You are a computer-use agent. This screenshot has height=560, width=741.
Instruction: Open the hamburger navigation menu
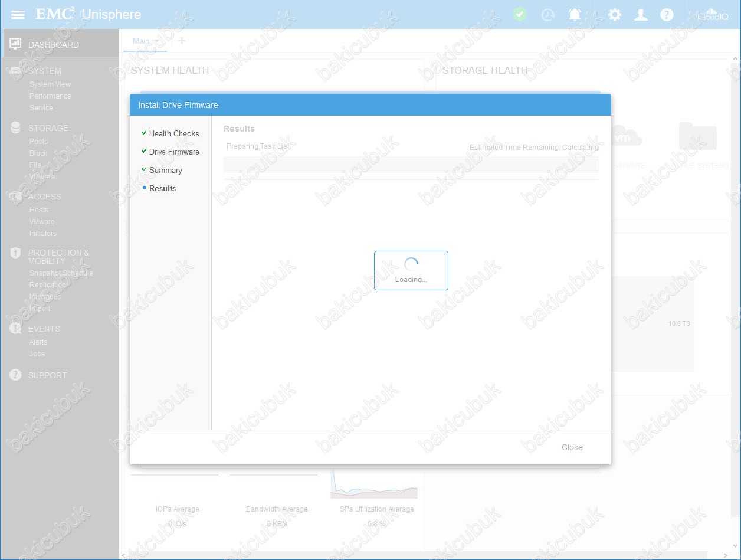18,15
